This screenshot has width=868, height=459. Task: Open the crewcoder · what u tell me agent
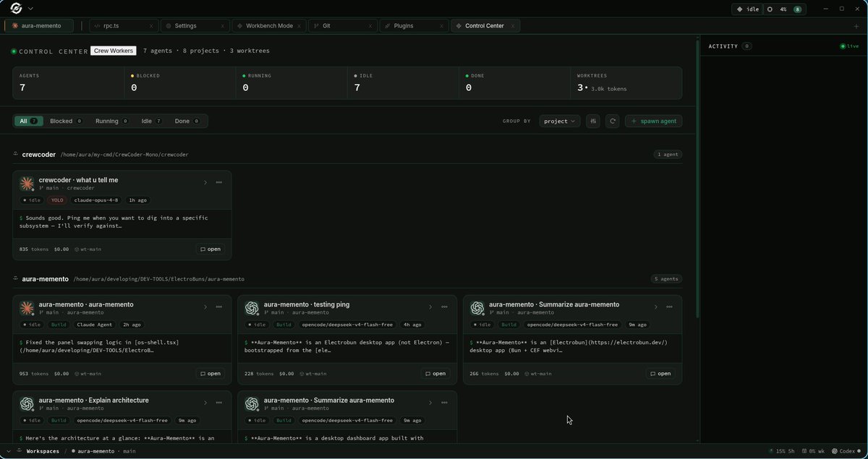210,249
